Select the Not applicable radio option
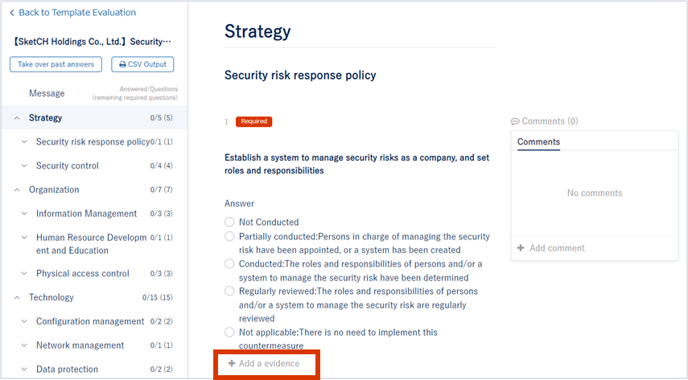Image resolution: width=688 pixels, height=380 pixels. pos(229,332)
